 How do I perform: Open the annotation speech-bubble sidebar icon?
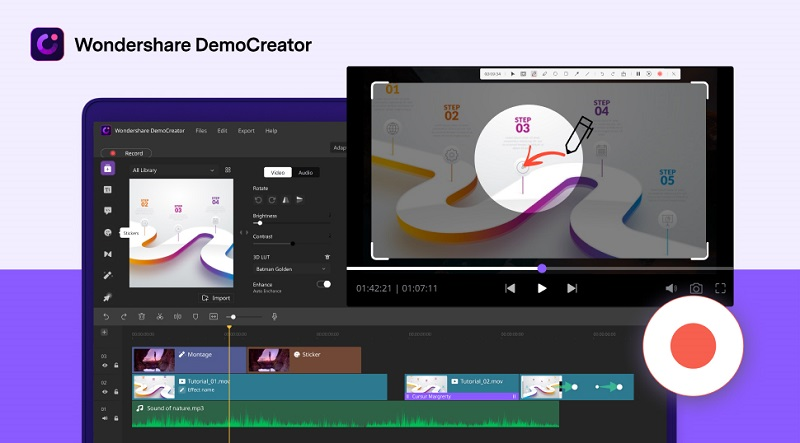(x=108, y=211)
